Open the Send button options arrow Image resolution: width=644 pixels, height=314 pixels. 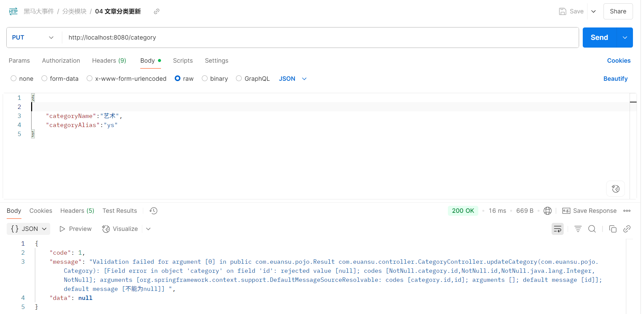pyautogui.click(x=625, y=38)
